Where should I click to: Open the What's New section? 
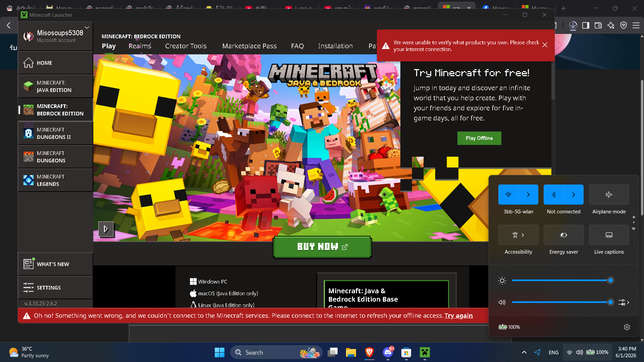click(55, 264)
